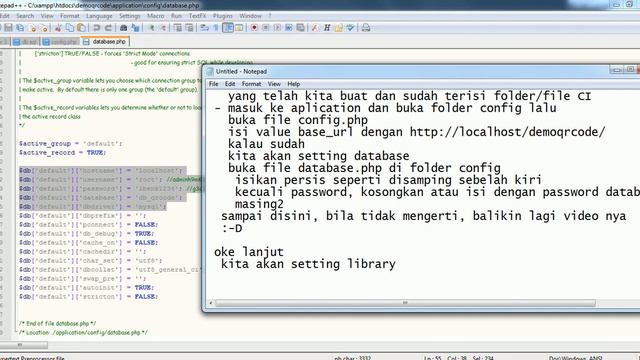Image resolution: width=640 pixels, height=360 pixels.
Task: Click the spell-check checkmark toolbar icon
Action: 350,28
